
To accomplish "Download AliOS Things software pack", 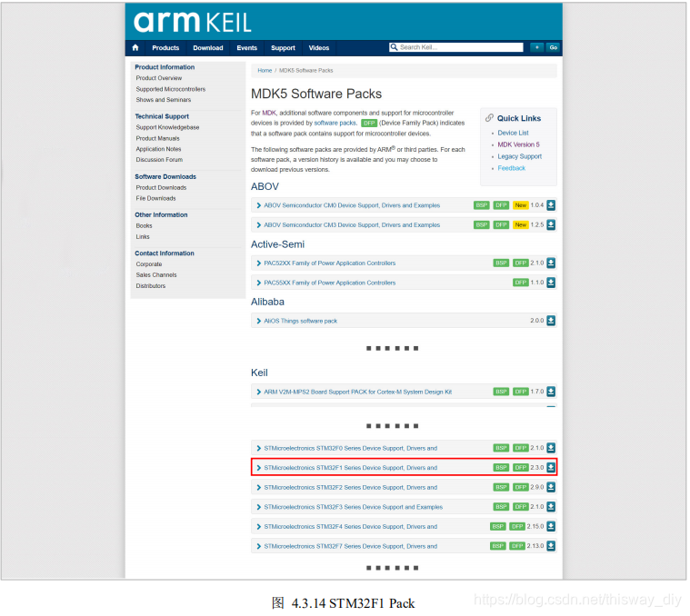I will pyautogui.click(x=551, y=321).
